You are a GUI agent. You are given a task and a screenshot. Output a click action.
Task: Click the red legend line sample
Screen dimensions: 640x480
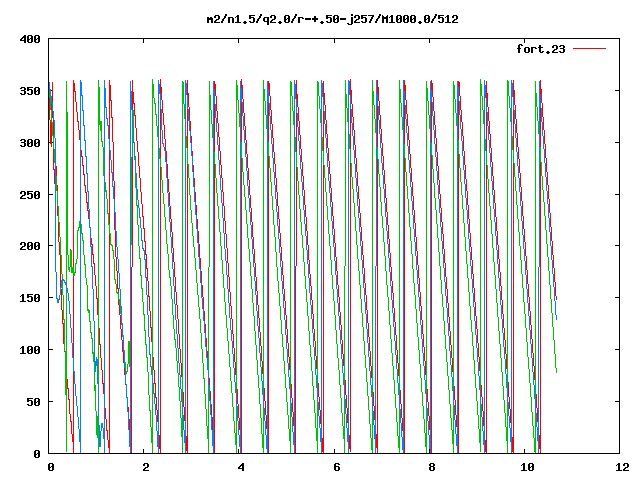tap(589, 49)
